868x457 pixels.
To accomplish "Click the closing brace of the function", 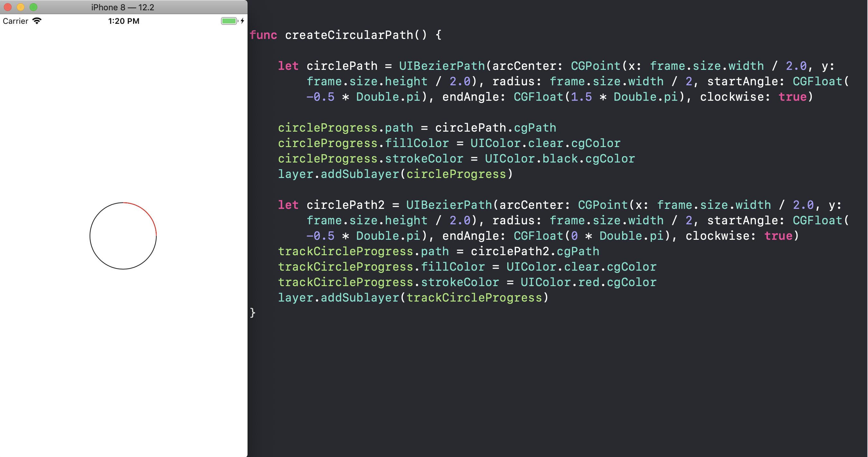I will click(x=253, y=313).
